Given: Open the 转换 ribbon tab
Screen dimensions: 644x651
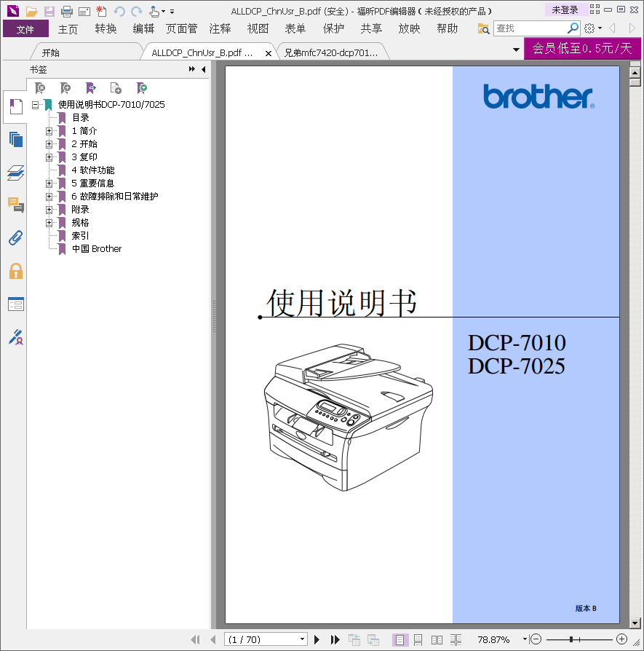Looking at the screenshot, I should pos(106,28).
